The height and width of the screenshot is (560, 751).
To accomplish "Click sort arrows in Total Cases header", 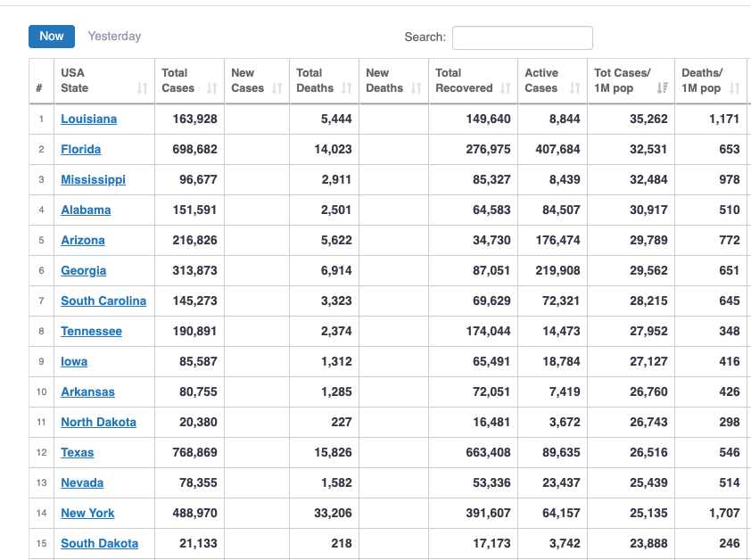I will click(211, 88).
